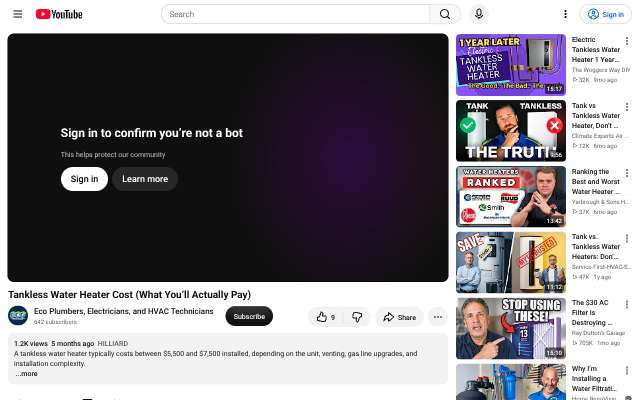Click the search magnifier button
Image resolution: width=640 pixels, height=400 pixels.
click(x=445, y=14)
